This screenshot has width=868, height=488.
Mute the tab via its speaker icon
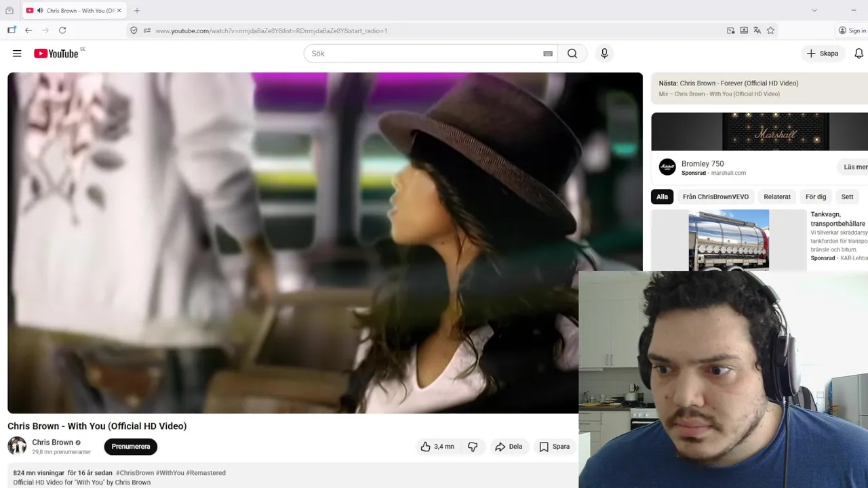tap(40, 11)
